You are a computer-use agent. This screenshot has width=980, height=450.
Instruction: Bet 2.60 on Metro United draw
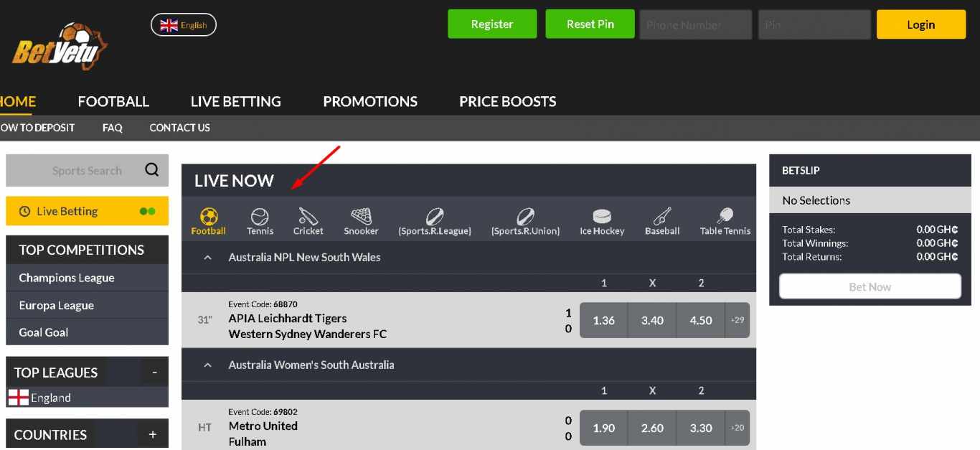[x=652, y=428]
